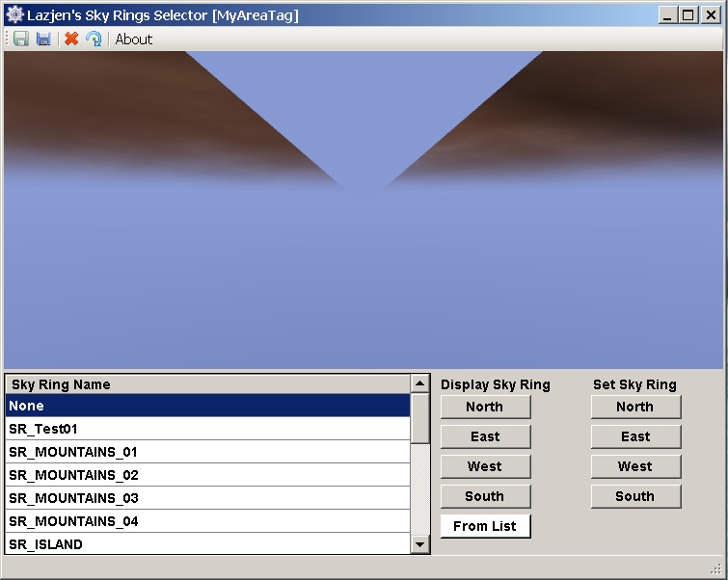This screenshot has width=728, height=580.
Task: Click the blue floppy disk save icon
Action: point(43,39)
